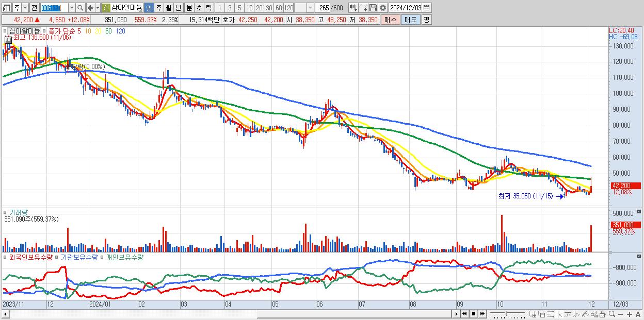Image resolution: width=644 pixels, height=320 pixels.
Task: Play chart with right arrow button
Action: pos(457,314)
